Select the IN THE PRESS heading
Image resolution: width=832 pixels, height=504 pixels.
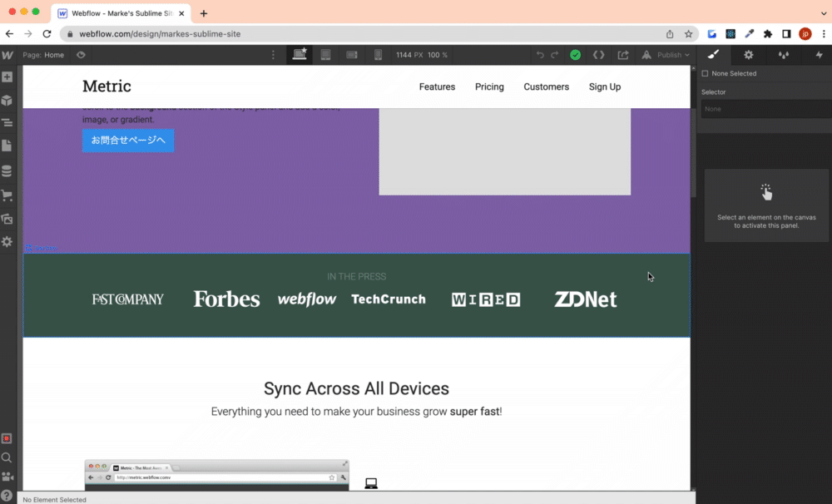357,276
